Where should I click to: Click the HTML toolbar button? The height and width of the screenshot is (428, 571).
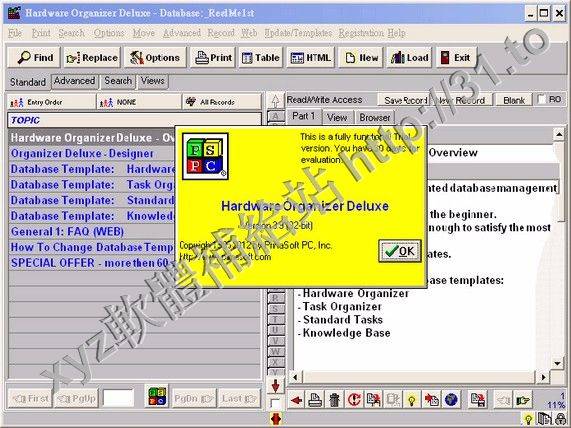click(311, 58)
